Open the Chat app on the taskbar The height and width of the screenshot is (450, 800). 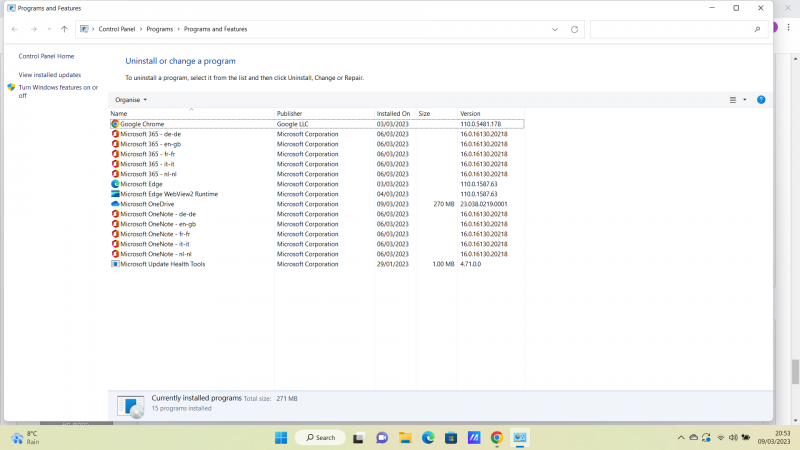click(382, 438)
